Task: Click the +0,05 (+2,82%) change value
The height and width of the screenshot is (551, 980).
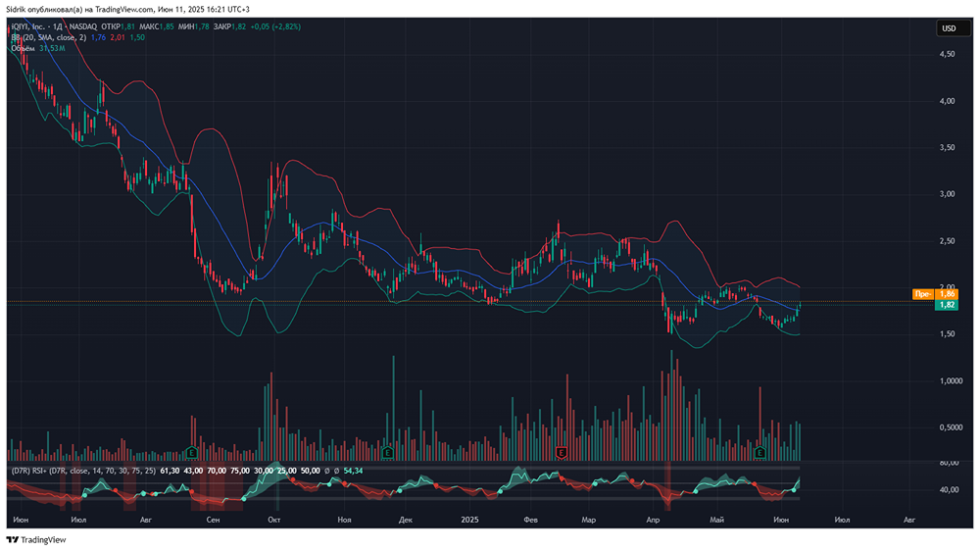Action: pyautogui.click(x=275, y=26)
